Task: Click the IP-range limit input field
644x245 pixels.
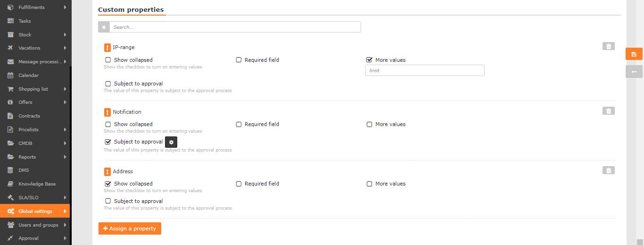Action: pos(425,70)
